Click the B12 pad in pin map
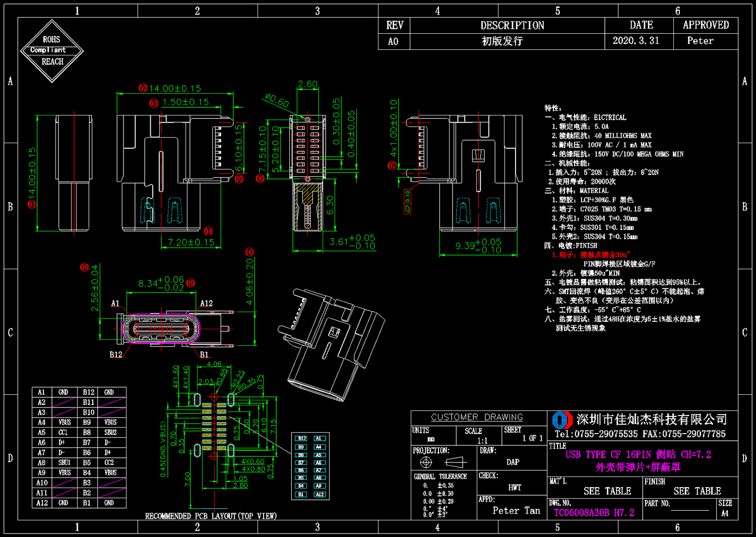 (x=301, y=439)
